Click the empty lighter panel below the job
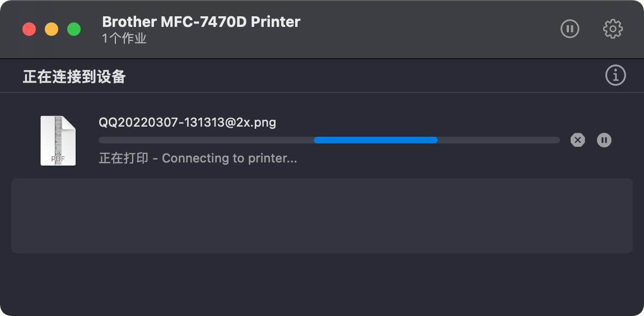 coord(321,216)
